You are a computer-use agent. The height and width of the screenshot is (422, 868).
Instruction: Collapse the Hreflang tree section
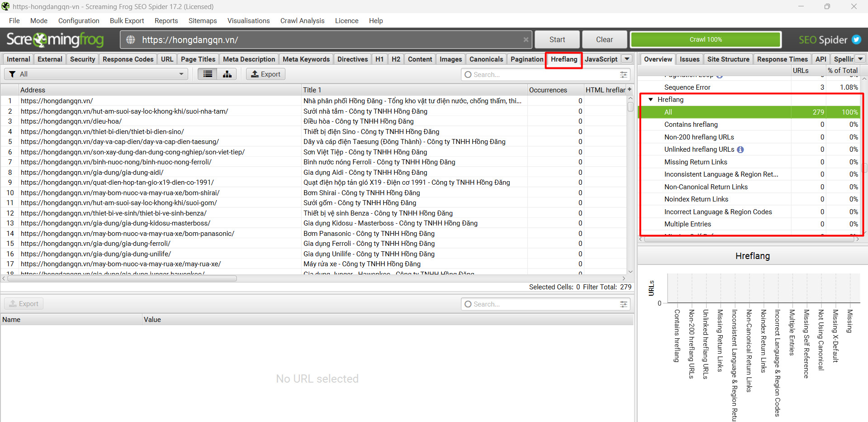650,100
